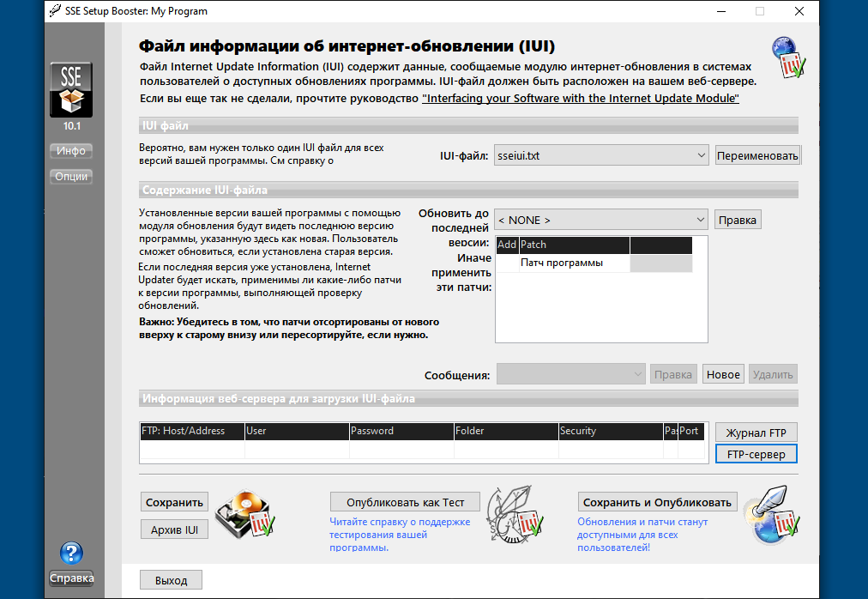This screenshot has width=868, height=599.
Task: Click the version number 10.1 text
Action: click(71, 126)
